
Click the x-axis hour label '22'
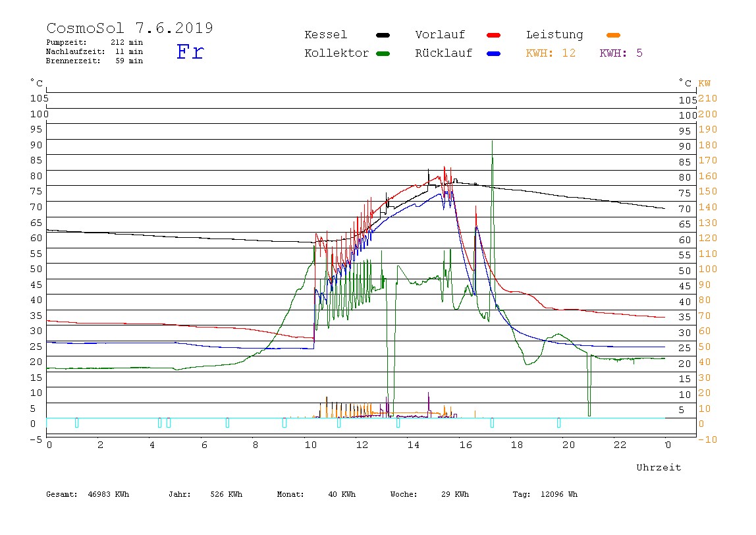click(x=620, y=445)
